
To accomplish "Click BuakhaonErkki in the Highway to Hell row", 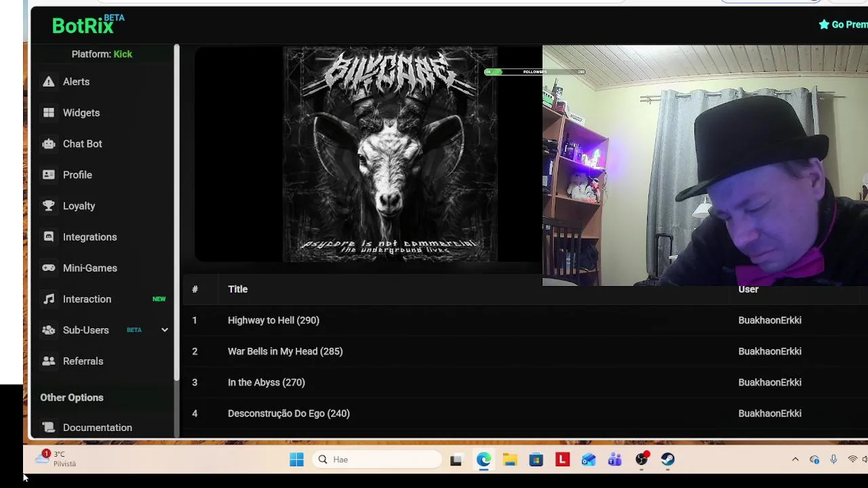I will [x=770, y=320].
